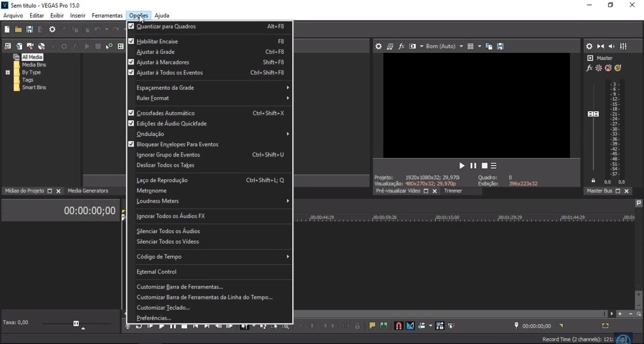The image size is (644, 344).
Task: Expand the By Type tree node
Action: coord(8,72)
